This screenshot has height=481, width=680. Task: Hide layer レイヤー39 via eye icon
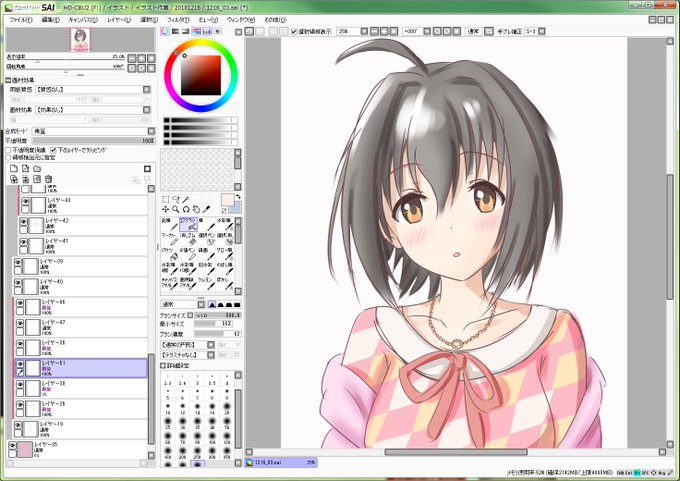(17, 262)
